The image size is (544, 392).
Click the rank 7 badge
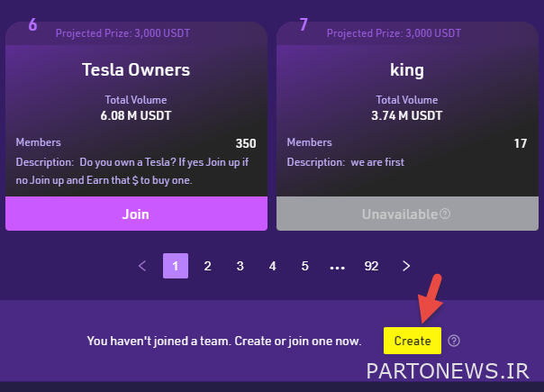tap(304, 24)
